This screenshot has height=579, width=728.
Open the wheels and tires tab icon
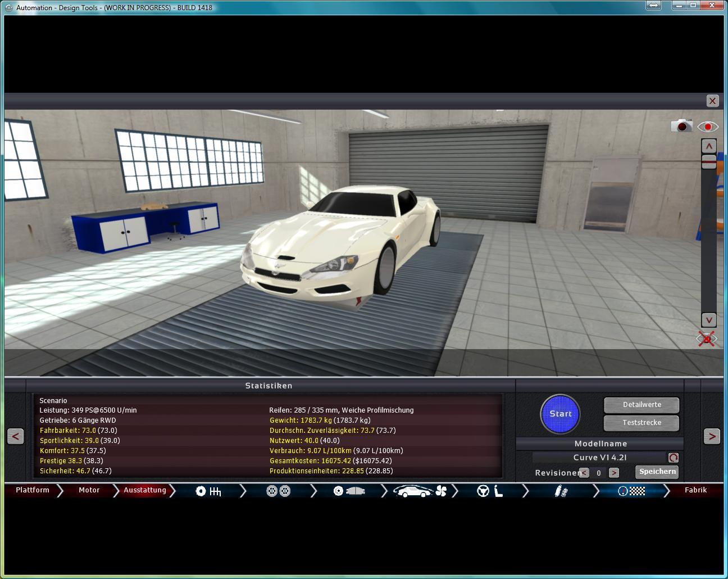pos(278,491)
